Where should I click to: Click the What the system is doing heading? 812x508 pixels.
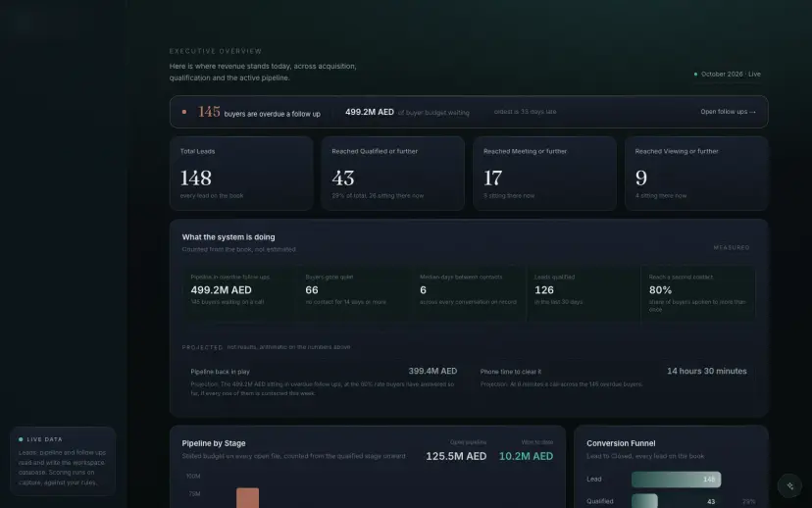[228, 237]
